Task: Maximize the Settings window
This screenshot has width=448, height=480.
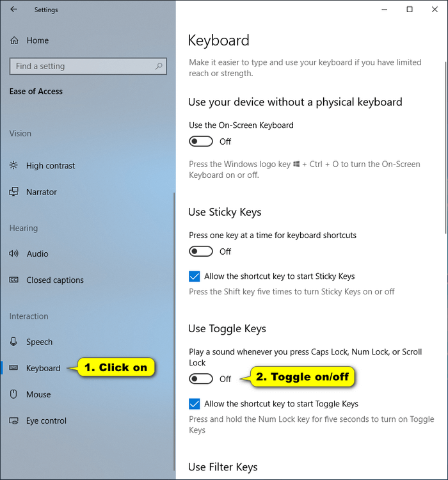Action: [410, 10]
